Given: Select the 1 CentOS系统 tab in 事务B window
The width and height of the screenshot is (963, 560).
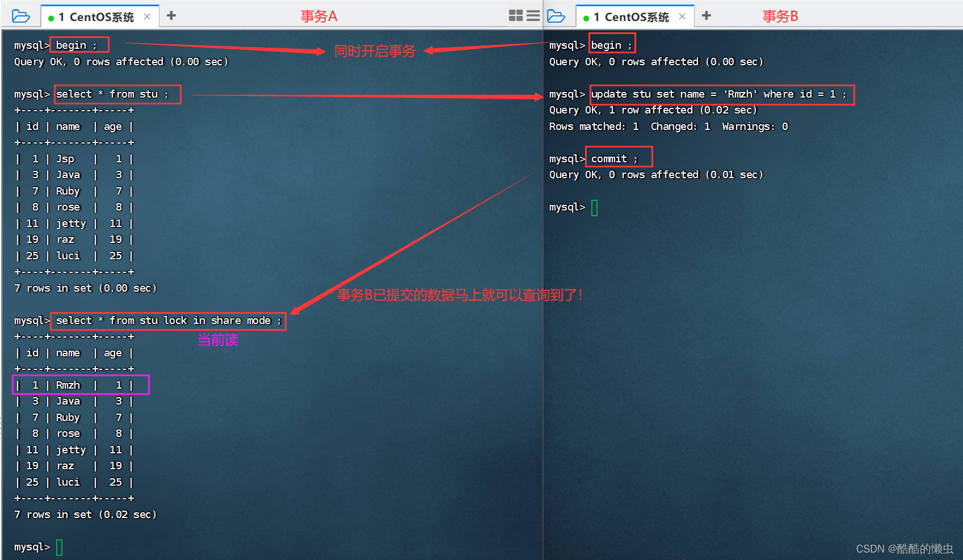Looking at the screenshot, I should [630, 16].
